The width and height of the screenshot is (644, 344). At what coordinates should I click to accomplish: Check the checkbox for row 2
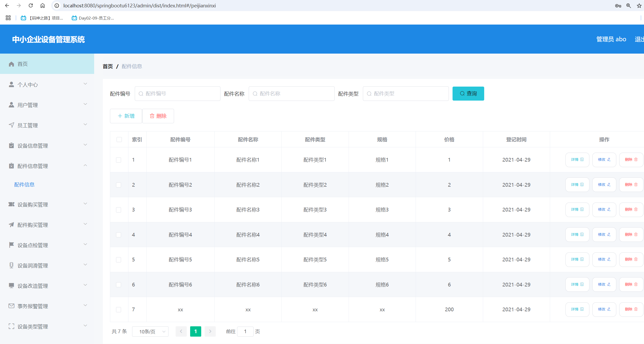(119, 185)
